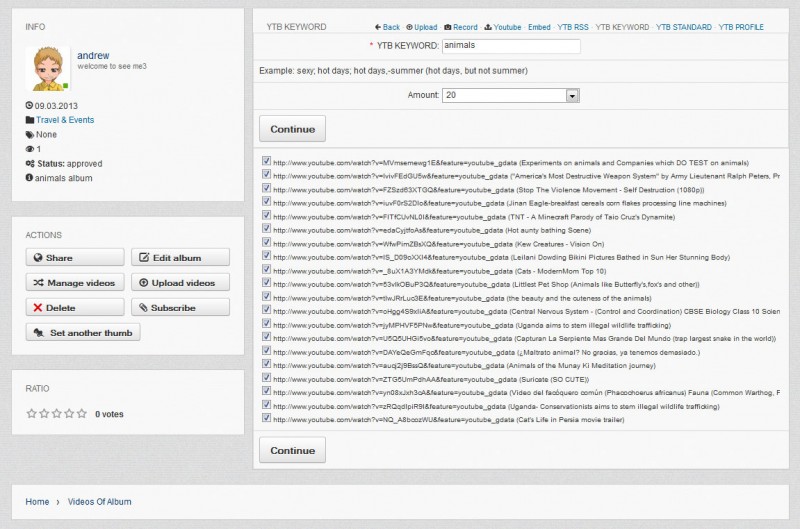800x529 pixels.
Task: Uncheck Cats - ModernMom Top 10 video
Action: [266, 269]
